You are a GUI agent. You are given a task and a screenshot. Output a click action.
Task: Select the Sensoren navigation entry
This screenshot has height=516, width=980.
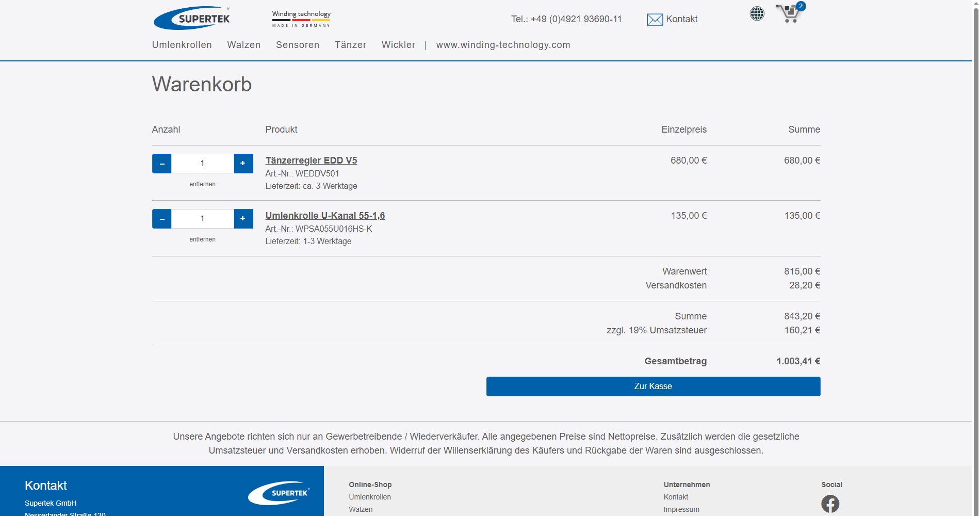tap(298, 45)
